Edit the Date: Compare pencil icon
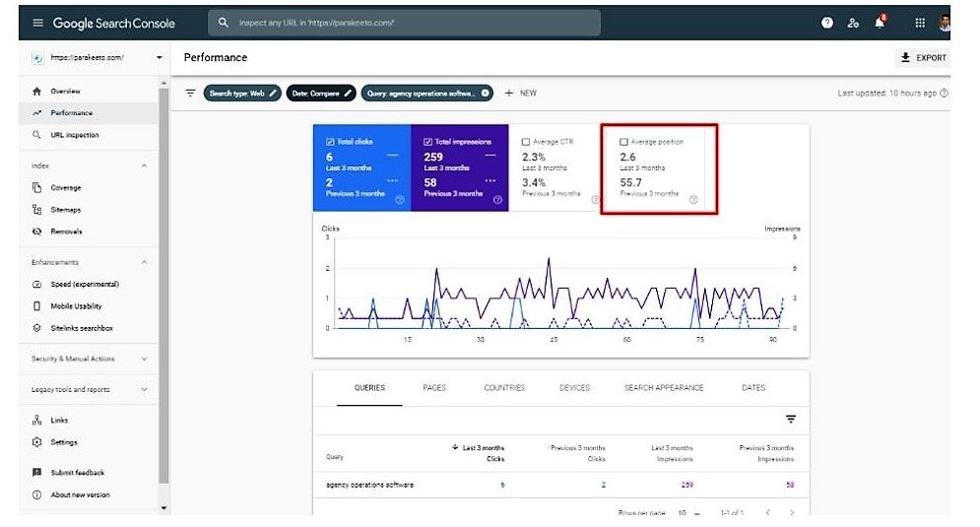Viewport: 980px width, 527px height. [x=348, y=94]
